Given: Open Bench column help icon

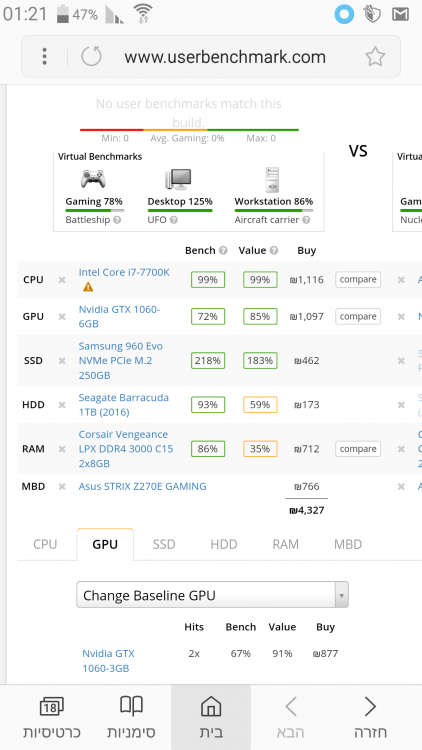Looking at the screenshot, I should [x=223, y=250].
